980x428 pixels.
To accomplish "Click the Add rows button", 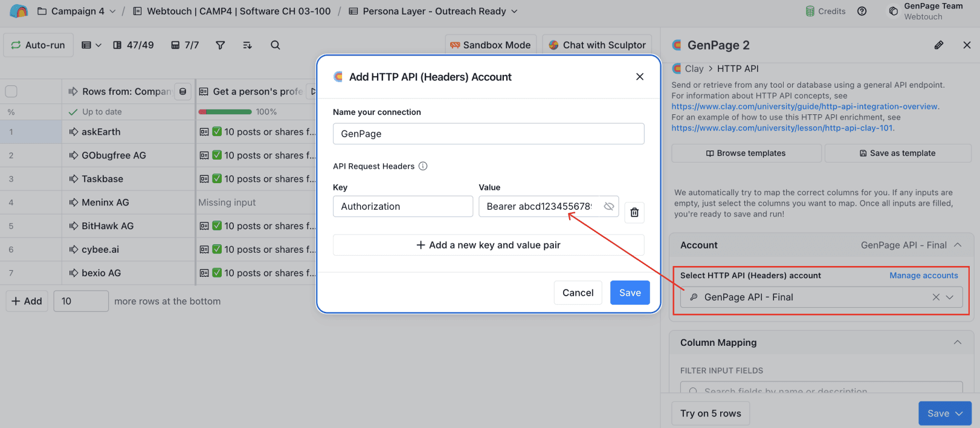I will click(x=27, y=301).
